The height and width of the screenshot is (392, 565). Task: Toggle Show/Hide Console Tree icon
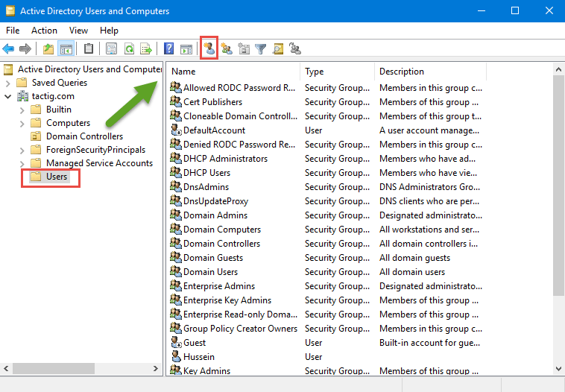[66, 48]
